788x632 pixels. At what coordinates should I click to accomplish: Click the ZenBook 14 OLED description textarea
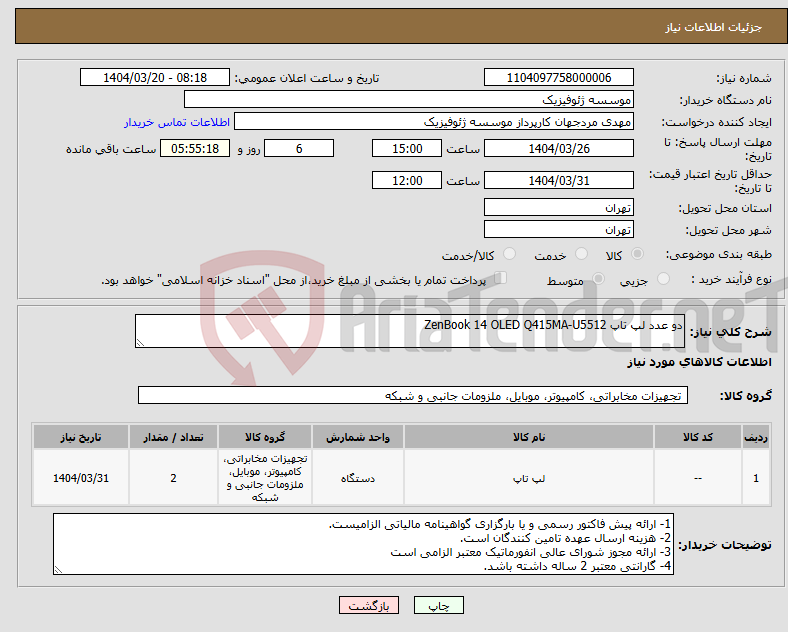coord(410,331)
